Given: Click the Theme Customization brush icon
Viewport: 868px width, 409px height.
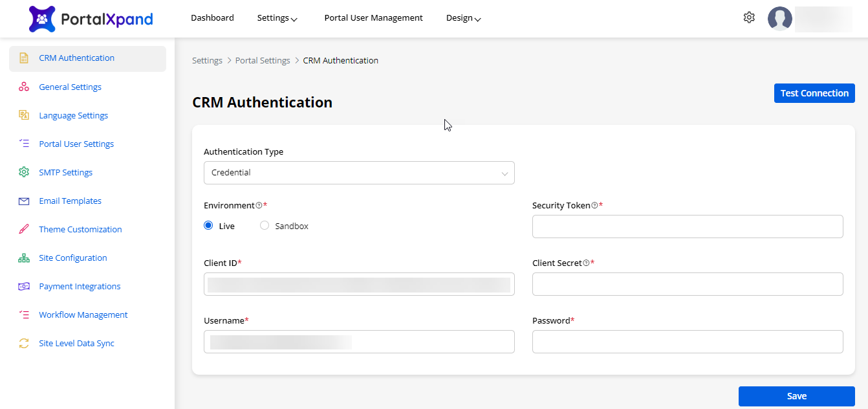Looking at the screenshot, I should pyautogui.click(x=24, y=230).
